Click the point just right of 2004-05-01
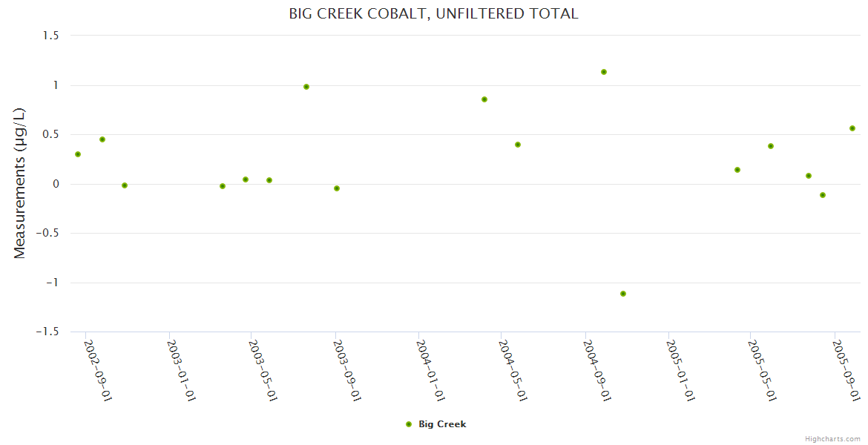 (x=518, y=145)
